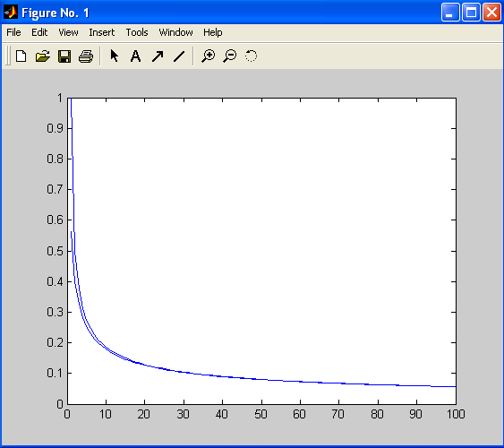504x448 pixels.
Task: Select the Add Arrow tool
Action: click(158, 56)
